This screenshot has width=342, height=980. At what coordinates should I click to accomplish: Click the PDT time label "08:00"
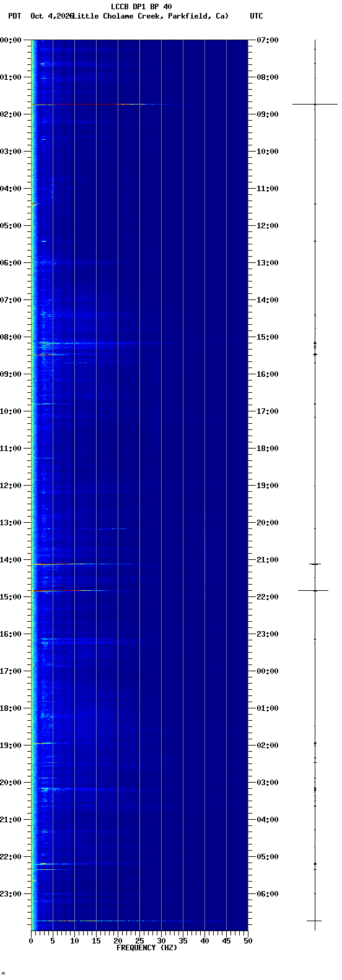pyautogui.click(x=11, y=337)
